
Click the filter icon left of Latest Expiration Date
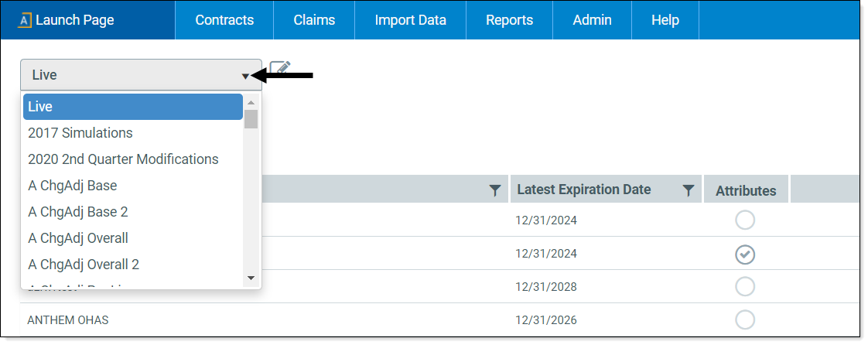pyautogui.click(x=495, y=190)
